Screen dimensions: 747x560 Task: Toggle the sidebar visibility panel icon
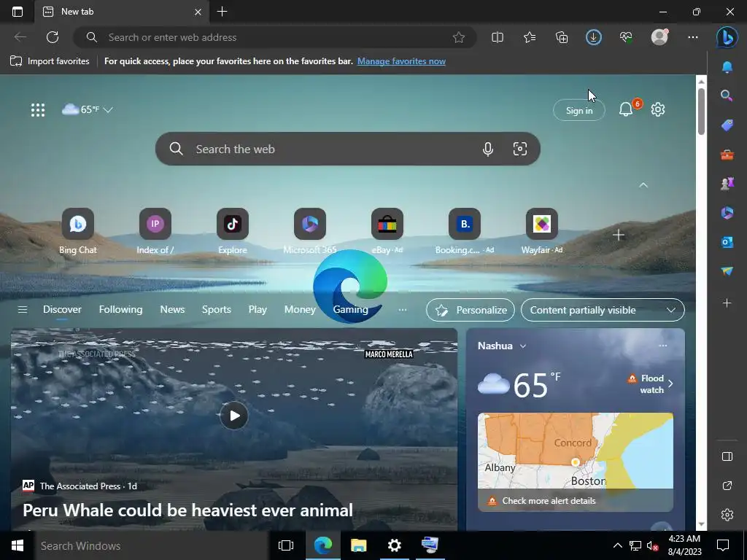pyautogui.click(x=727, y=456)
